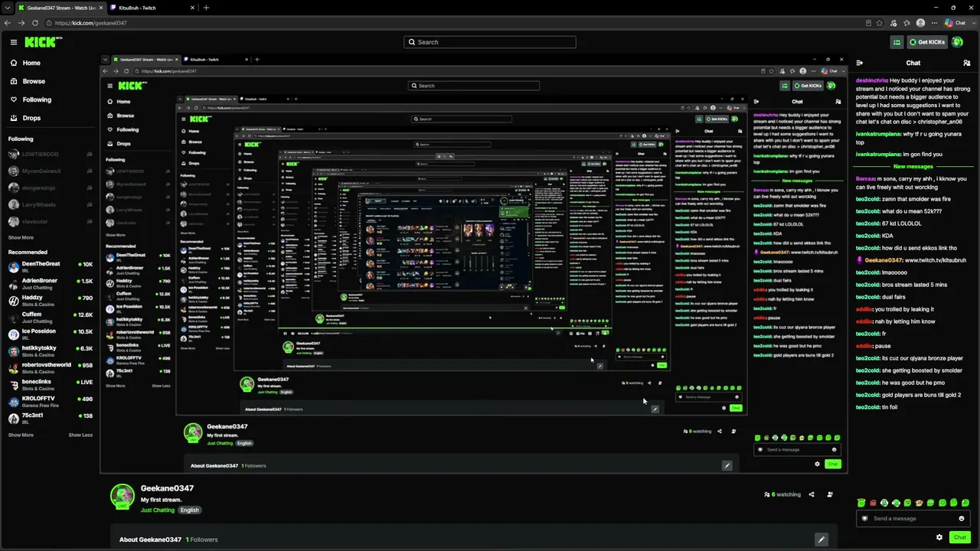Image resolution: width=980 pixels, height=551 pixels.
Task: Collapse Recommended list with Show Less
Action: pos(80,435)
